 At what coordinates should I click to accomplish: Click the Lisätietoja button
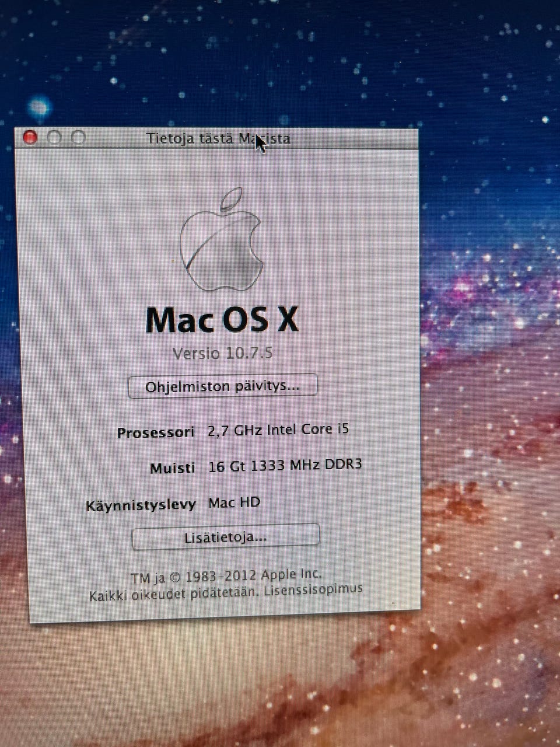tap(226, 537)
